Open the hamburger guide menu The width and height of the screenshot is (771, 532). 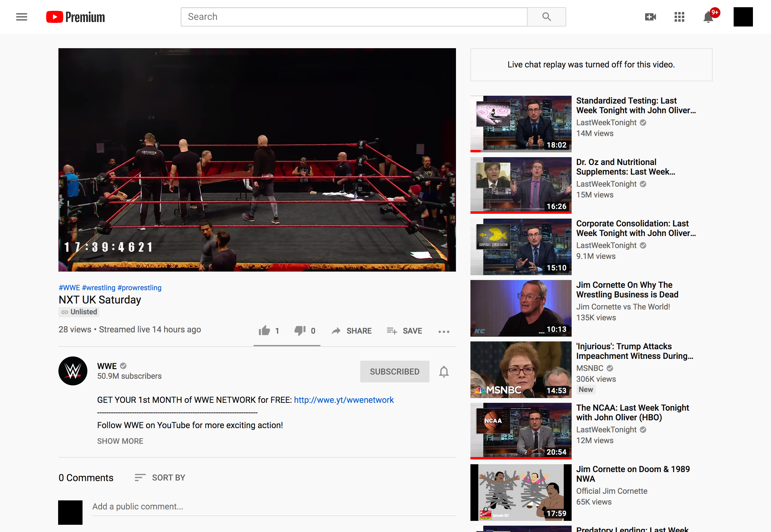coord(22,17)
